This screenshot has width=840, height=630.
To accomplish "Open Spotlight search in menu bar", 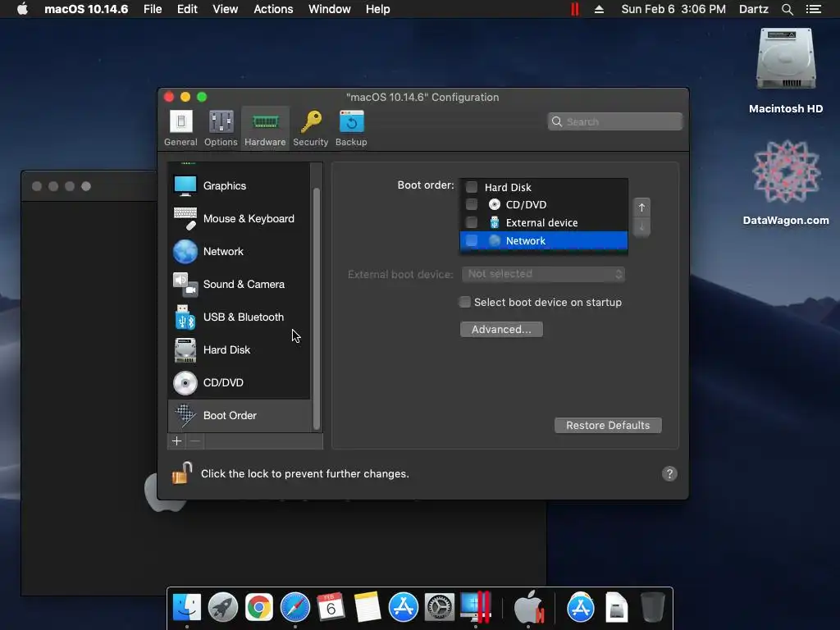I will point(787,9).
